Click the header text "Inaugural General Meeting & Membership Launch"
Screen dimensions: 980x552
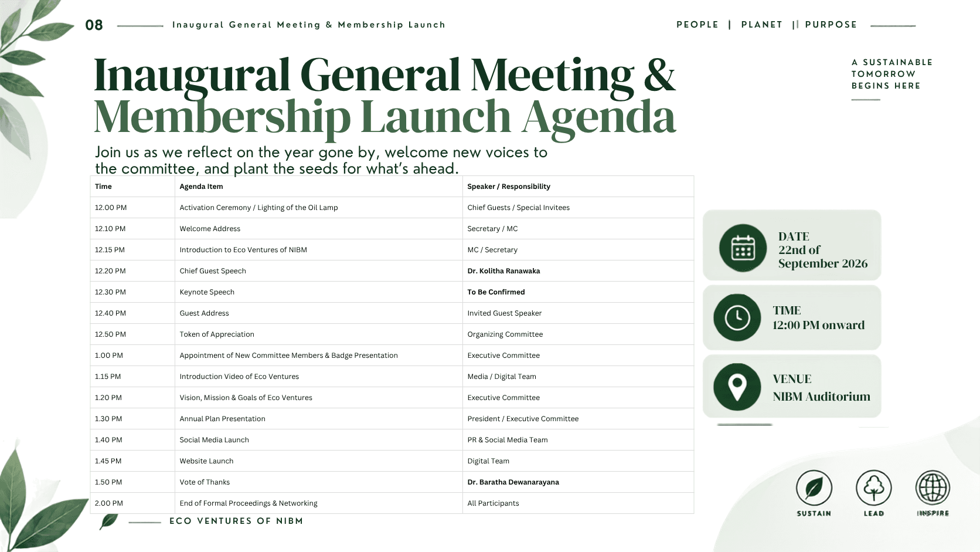click(309, 25)
